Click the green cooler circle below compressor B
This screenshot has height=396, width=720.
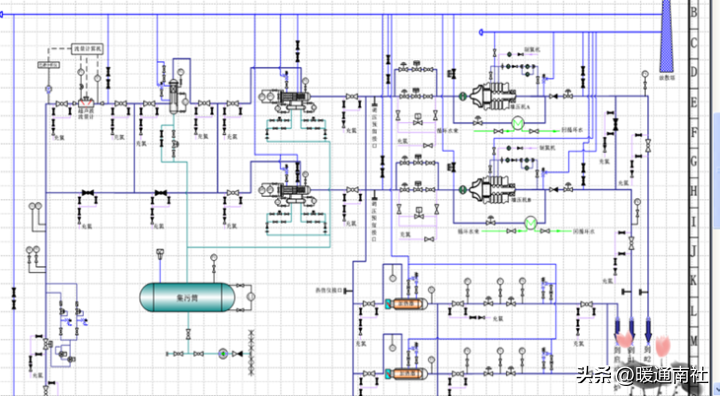tap(530, 223)
